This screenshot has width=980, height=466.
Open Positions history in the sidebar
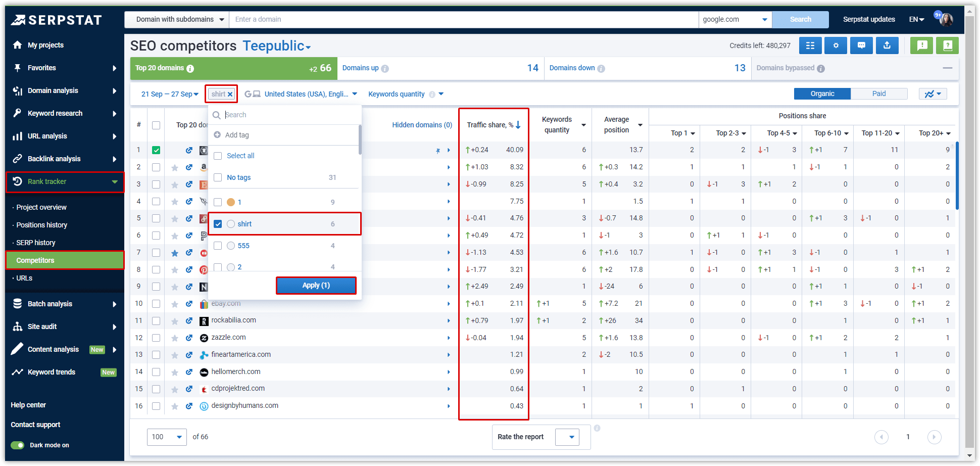pos(41,225)
